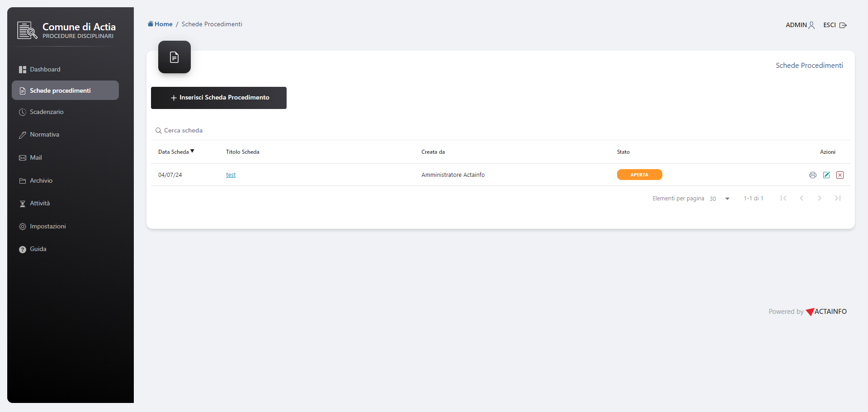Click the orange APERTA status badge
This screenshot has width=868, height=412.
(x=639, y=175)
